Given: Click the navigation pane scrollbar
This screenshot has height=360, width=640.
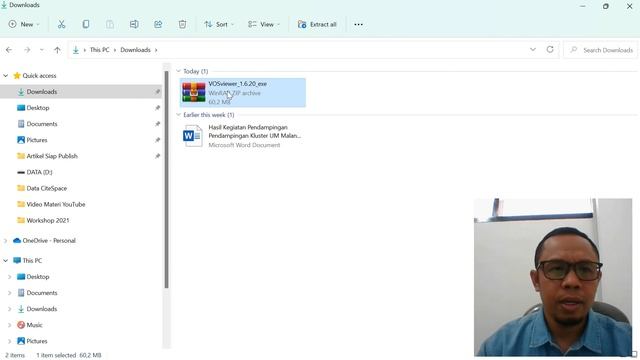Looking at the screenshot, I should pos(167,180).
